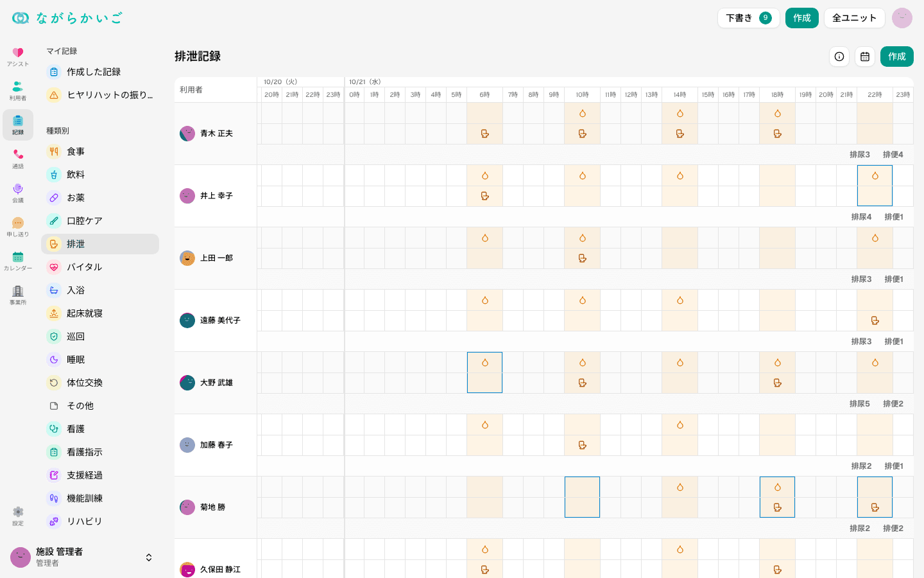This screenshot has width=924, height=578.
Task: Click the 作成 button in top header
Action: [x=802, y=18]
